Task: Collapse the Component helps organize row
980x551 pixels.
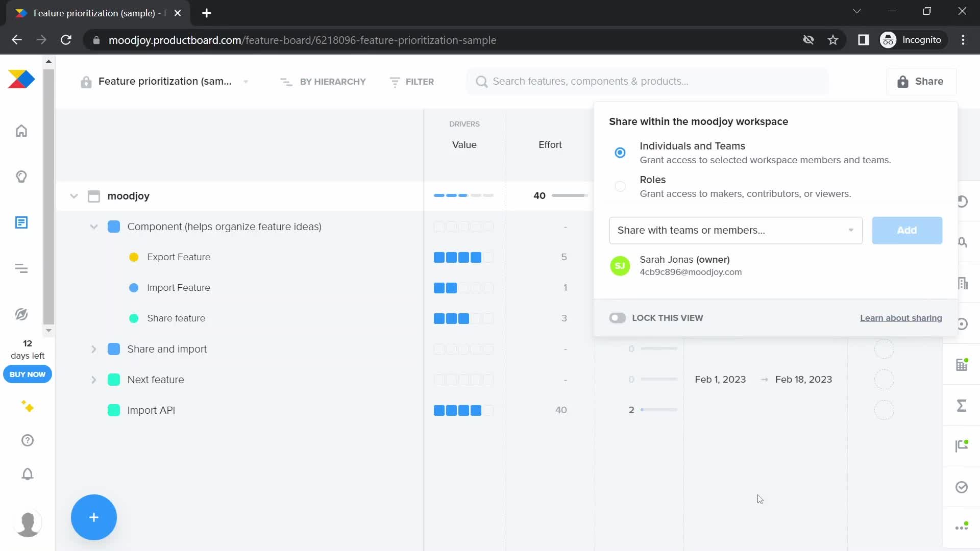Action: click(94, 227)
